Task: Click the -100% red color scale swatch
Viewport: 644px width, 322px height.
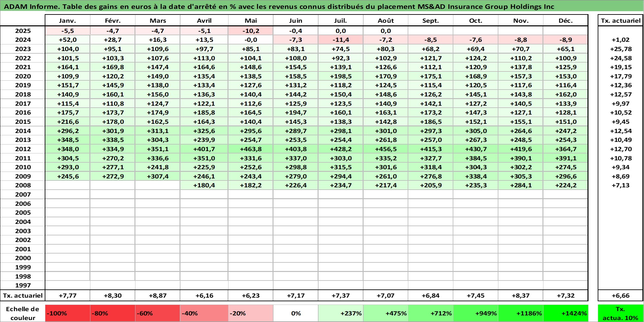Action: point(67,313)
